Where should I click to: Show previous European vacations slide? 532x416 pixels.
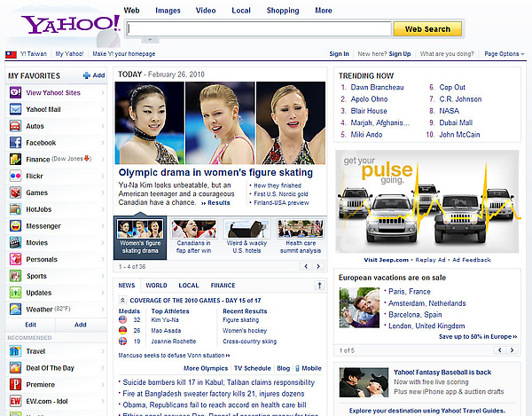pyautogui.click(x=500, y=349)
